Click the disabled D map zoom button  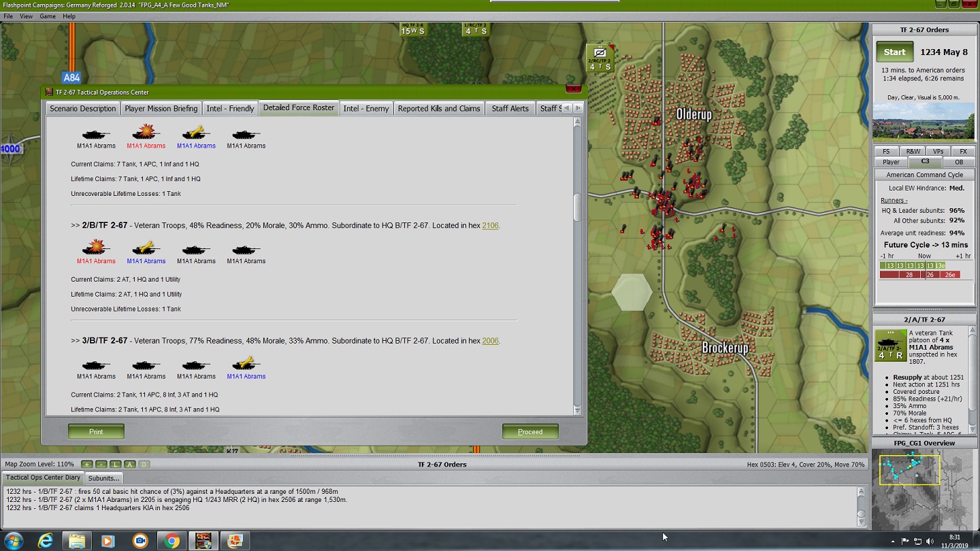(x=144, y=464)
